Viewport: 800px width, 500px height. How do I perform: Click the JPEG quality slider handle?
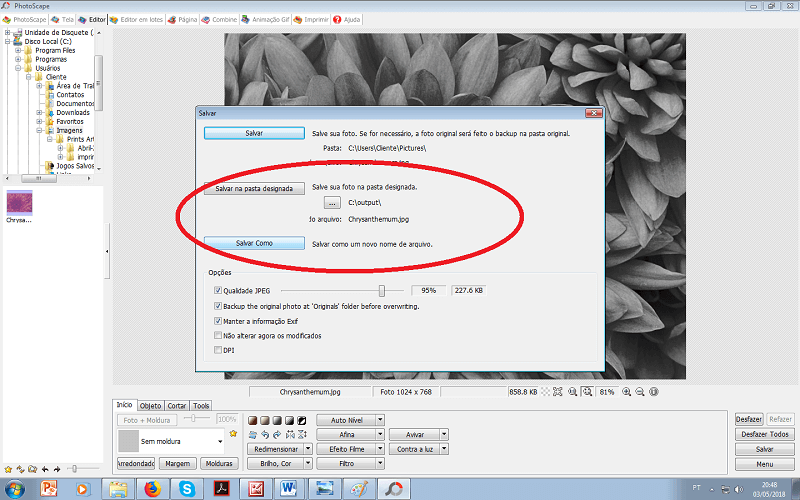point(382,290)
